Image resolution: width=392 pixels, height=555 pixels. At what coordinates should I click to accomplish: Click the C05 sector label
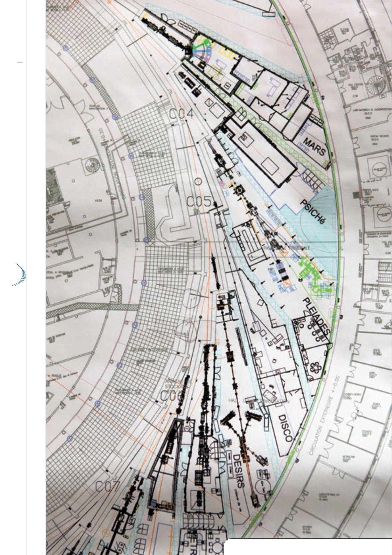(199, 202)
